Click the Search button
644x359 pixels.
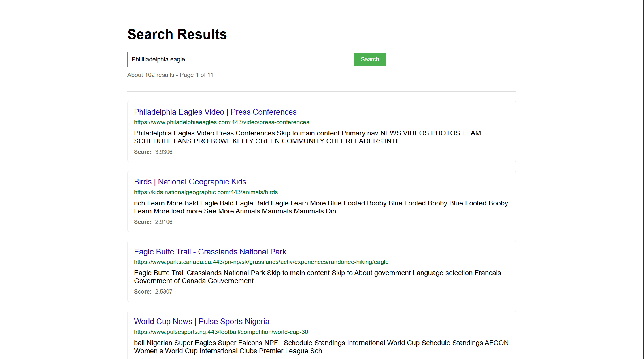(x=370, y=59)
